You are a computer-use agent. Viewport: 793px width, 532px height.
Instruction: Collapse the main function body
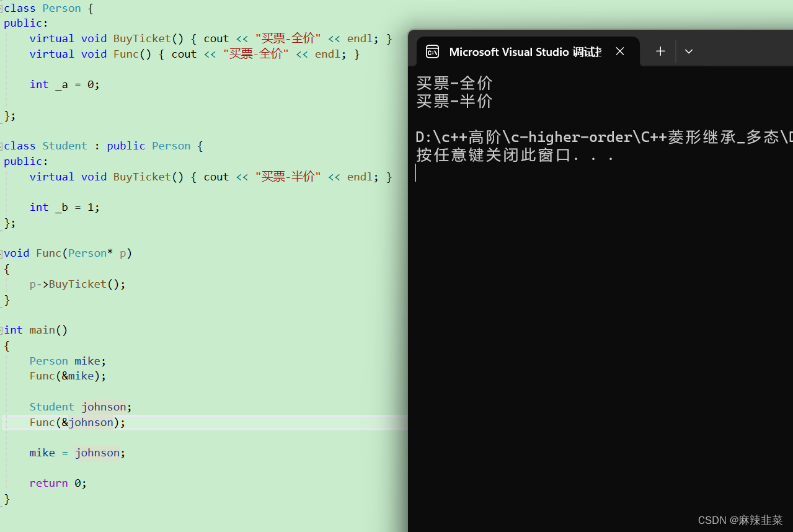click(x=2, y=330)
